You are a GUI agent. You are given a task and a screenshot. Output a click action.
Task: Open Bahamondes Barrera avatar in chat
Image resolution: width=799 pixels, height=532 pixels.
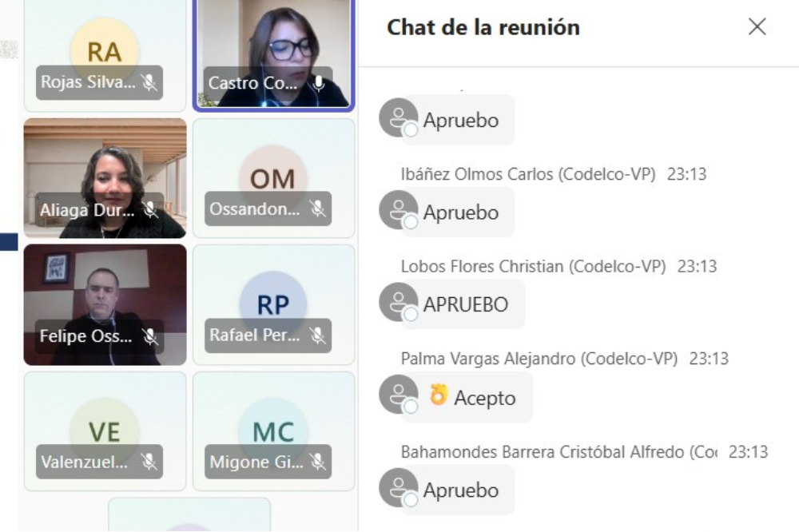pyautogui.click(x=399, y=487)
